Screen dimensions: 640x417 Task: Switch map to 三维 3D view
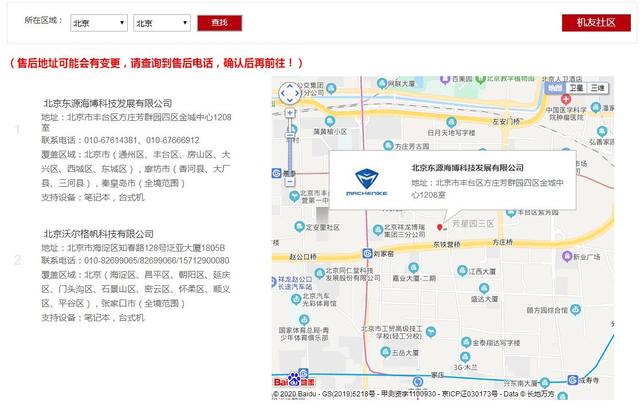598,88
